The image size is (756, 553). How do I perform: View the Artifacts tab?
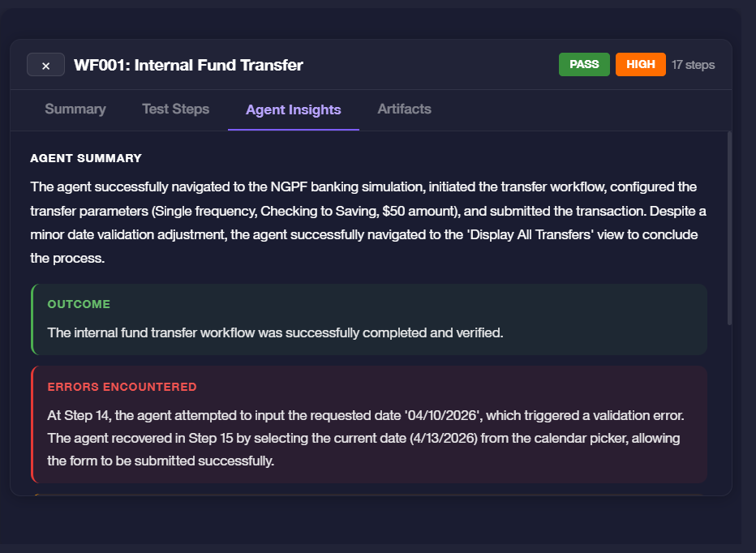(404, 109)
